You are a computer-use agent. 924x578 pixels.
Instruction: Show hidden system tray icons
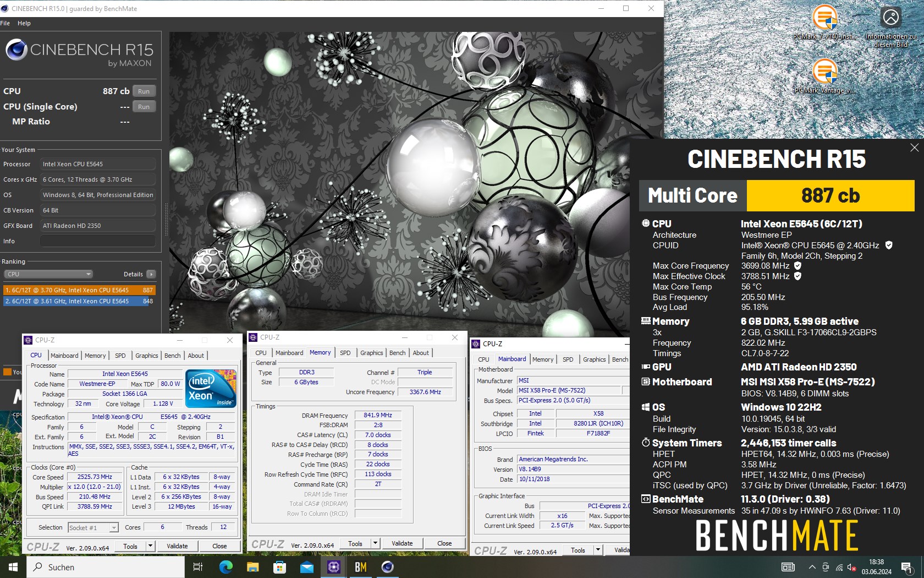coord(812,567)
